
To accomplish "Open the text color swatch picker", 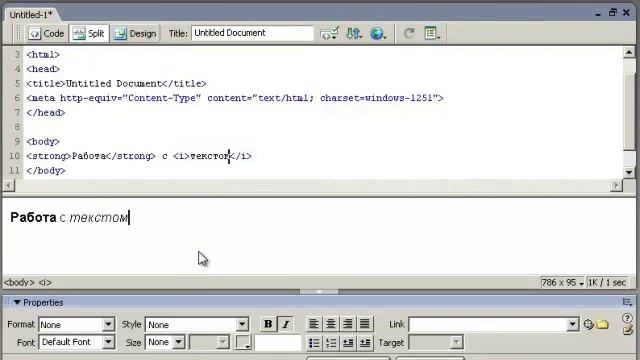I will coord(243,342).
